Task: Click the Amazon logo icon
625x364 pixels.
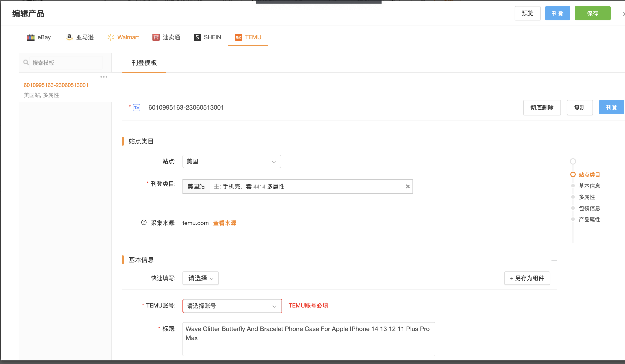Action: tap(69, 37)
